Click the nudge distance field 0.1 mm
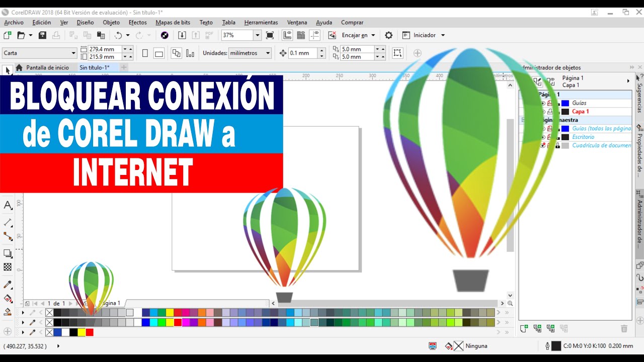644x362 pixels. pos(303,53)
